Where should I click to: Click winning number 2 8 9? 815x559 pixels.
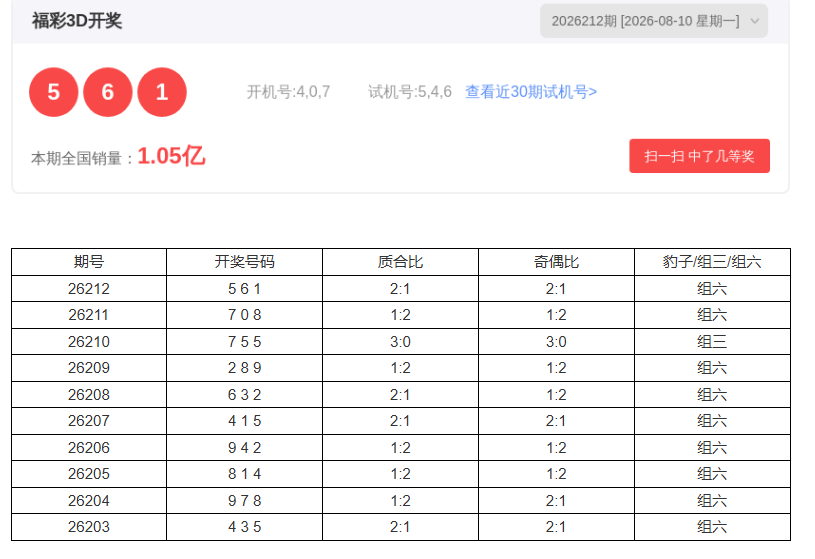coord(244,368)
